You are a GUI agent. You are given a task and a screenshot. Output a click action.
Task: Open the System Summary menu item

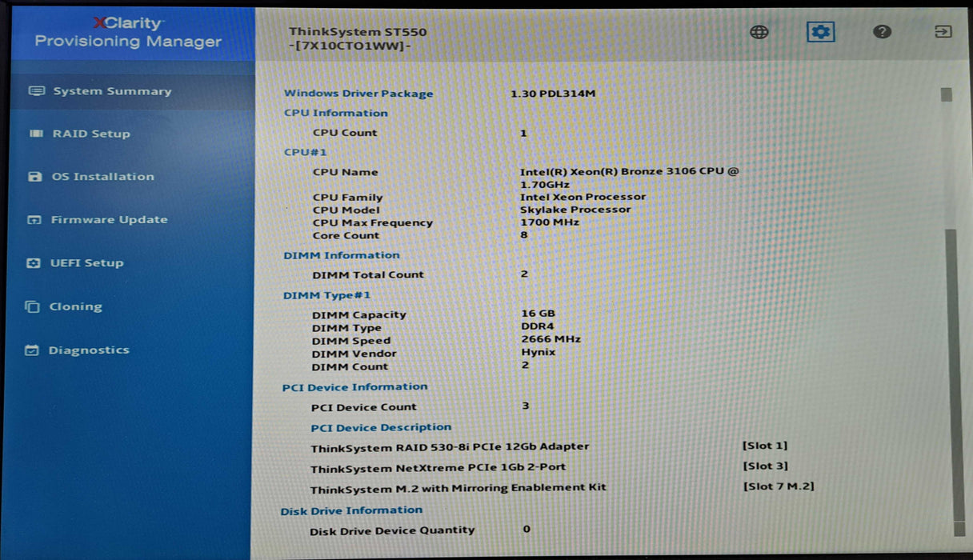pyautogui.click(x=112, y=91)
